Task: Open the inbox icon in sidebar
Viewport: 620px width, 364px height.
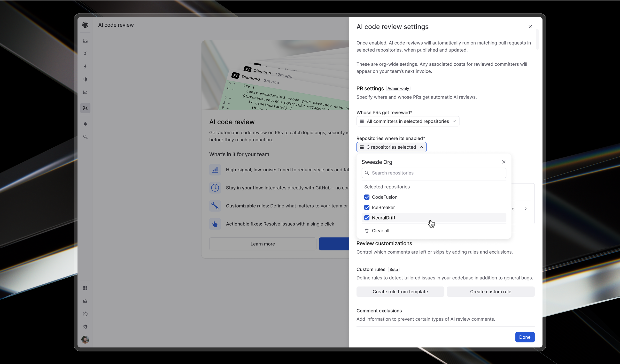Action: tap(85, 41)
